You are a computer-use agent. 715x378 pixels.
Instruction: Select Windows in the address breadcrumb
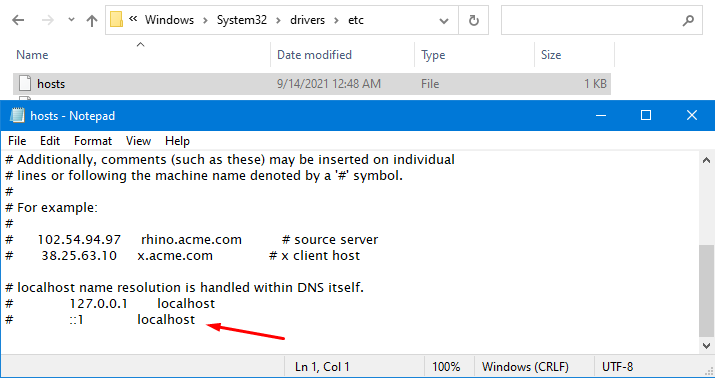(x=169, y=20)
